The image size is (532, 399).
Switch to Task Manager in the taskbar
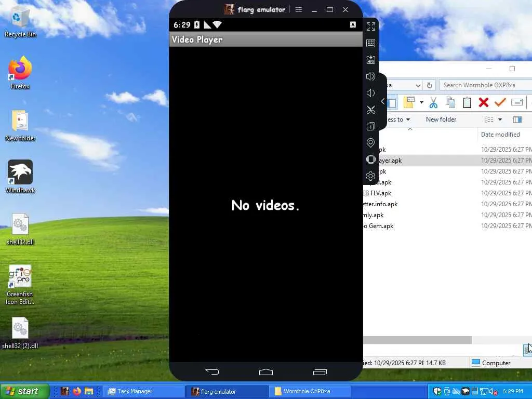(x=143, y=391)
